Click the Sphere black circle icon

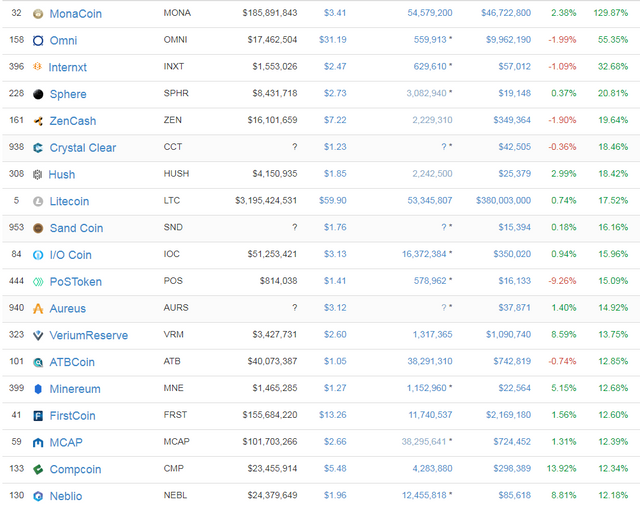click(x=38, y=94)
